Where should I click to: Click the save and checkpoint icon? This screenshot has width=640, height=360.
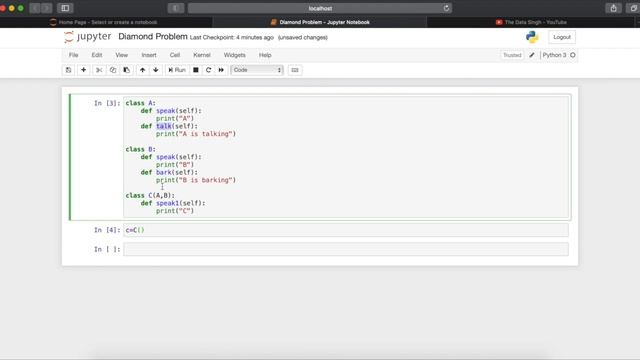pos(69,70)
